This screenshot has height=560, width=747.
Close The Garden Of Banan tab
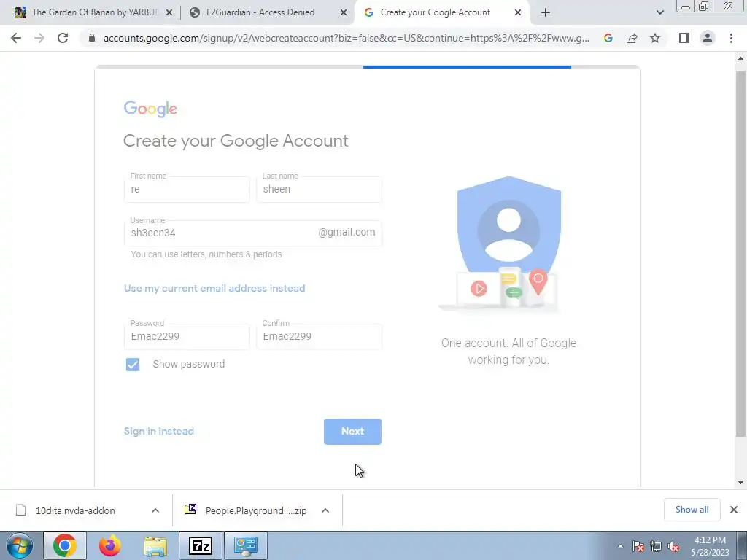169,13
